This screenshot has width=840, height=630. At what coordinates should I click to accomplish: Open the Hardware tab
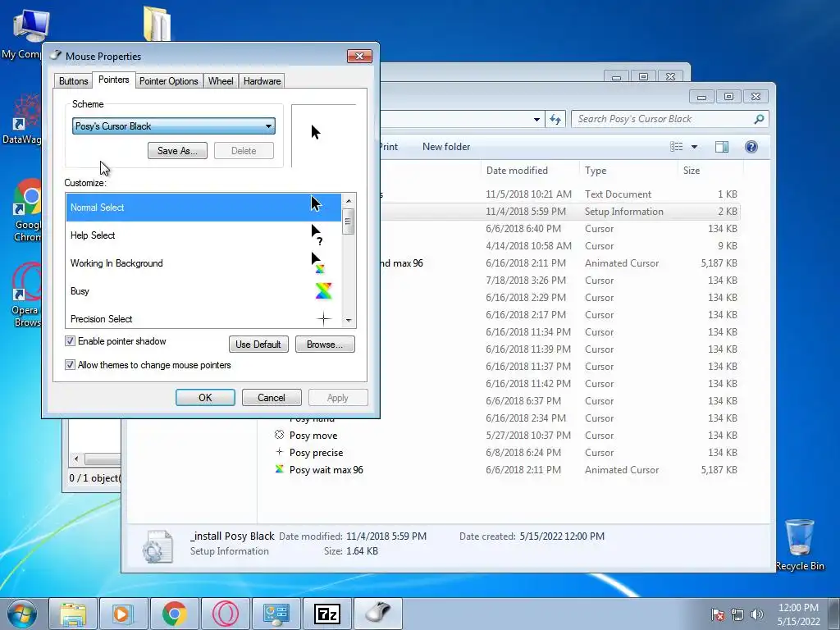(x=262, y=81)
